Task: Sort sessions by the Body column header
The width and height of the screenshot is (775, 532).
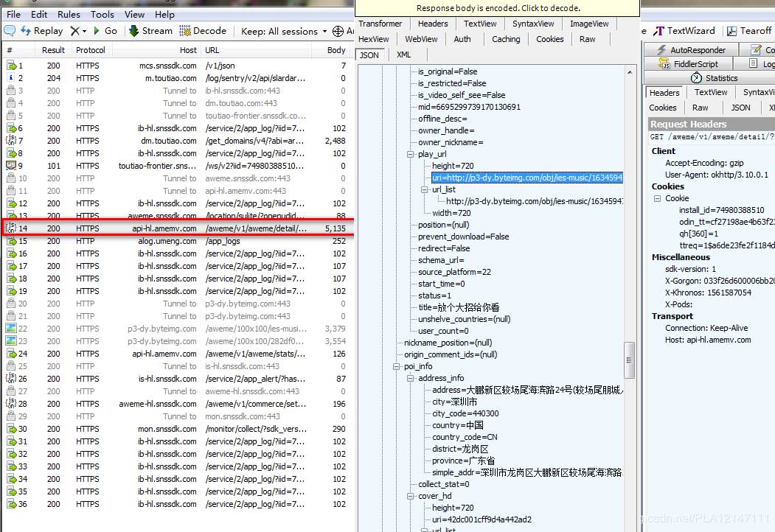Action: 336,50
